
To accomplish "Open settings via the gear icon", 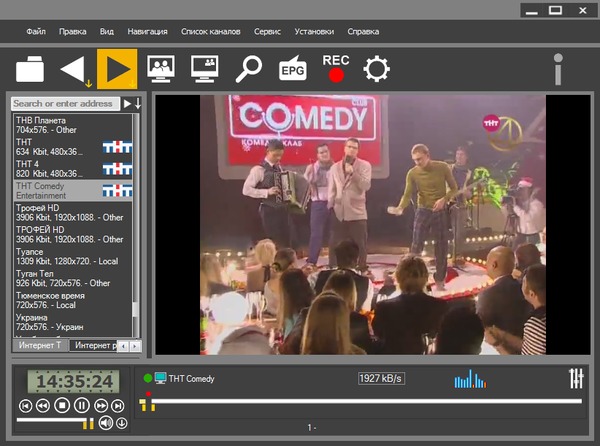I will tap(376, 69).
